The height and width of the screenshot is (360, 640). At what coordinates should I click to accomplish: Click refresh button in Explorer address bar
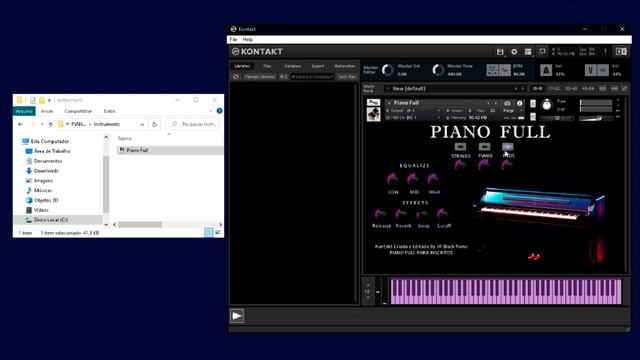[154, 124]
